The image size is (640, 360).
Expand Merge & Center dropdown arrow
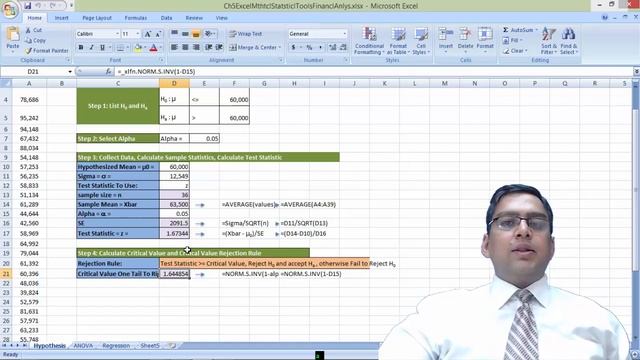tap(280, 48)
